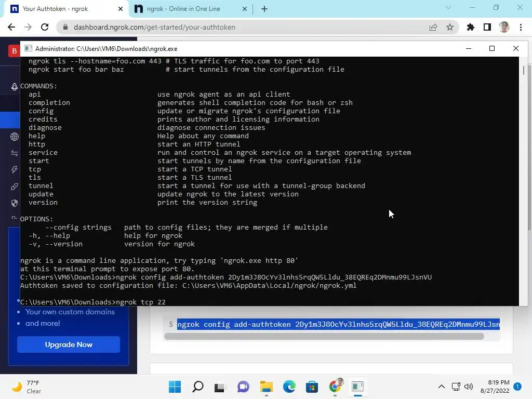Click the terminal window vertical scrollbar
Image resolution: width=532 pixels, height=399 pixels.
(x=524, y=70)
